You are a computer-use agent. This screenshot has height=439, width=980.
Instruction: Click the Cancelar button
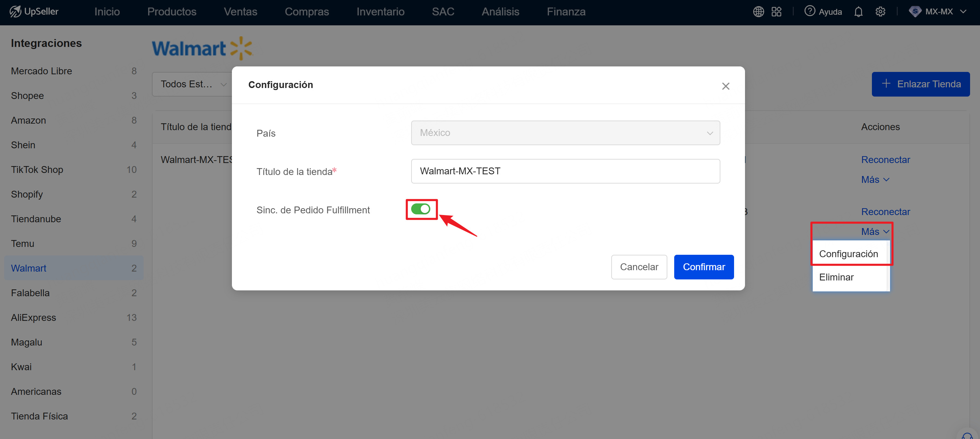(x=639, y=267)
